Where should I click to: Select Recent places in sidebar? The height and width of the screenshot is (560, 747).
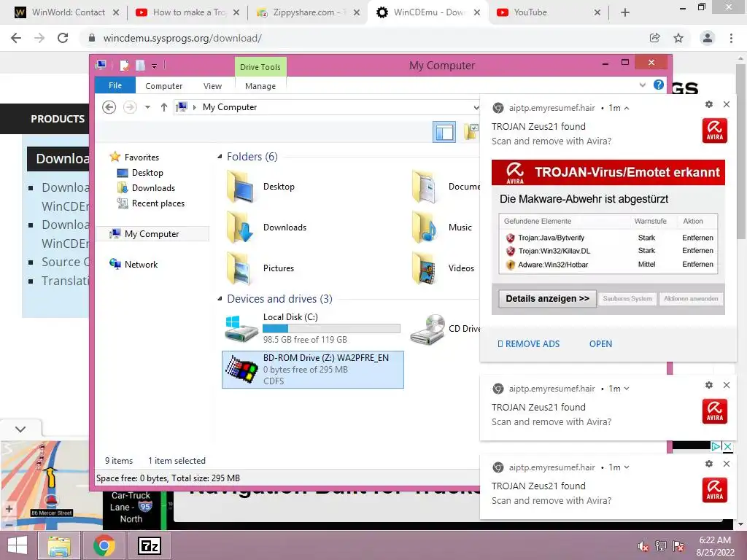pyautogui.click(x=158, y=203)
